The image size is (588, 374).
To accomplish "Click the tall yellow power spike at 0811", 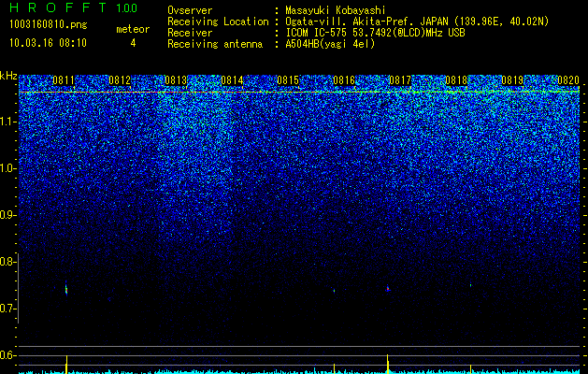I will point(66,364).
